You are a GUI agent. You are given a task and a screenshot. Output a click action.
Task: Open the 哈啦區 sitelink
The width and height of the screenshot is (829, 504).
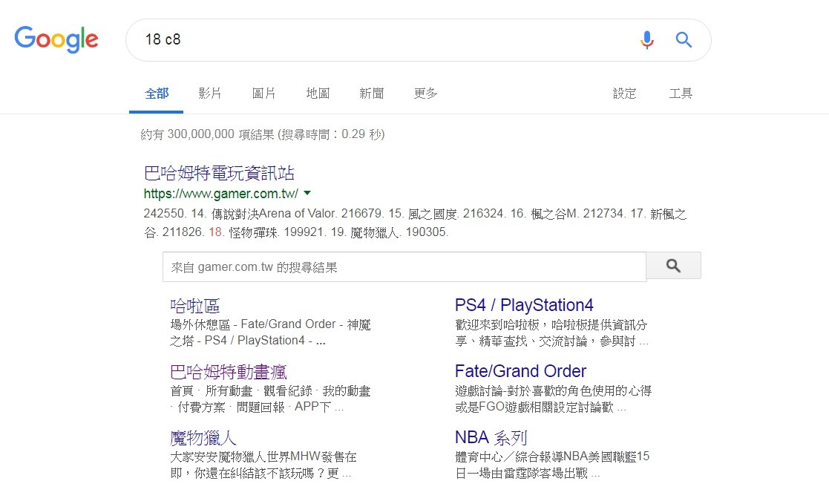click(195, 306)
